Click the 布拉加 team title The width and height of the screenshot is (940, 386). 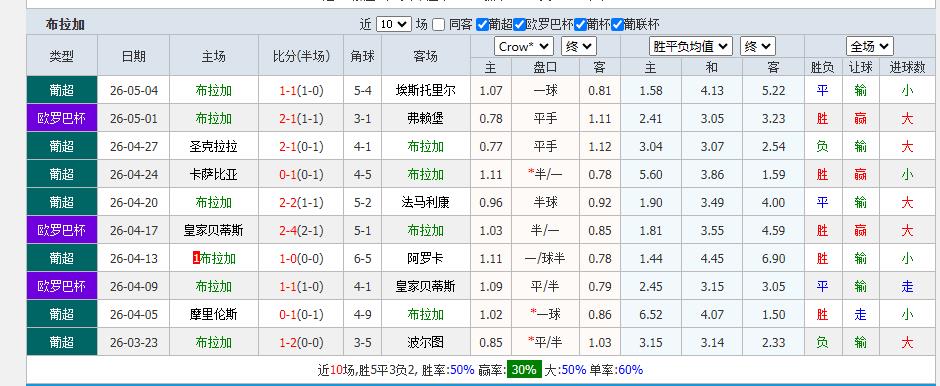tap(65, 25)
